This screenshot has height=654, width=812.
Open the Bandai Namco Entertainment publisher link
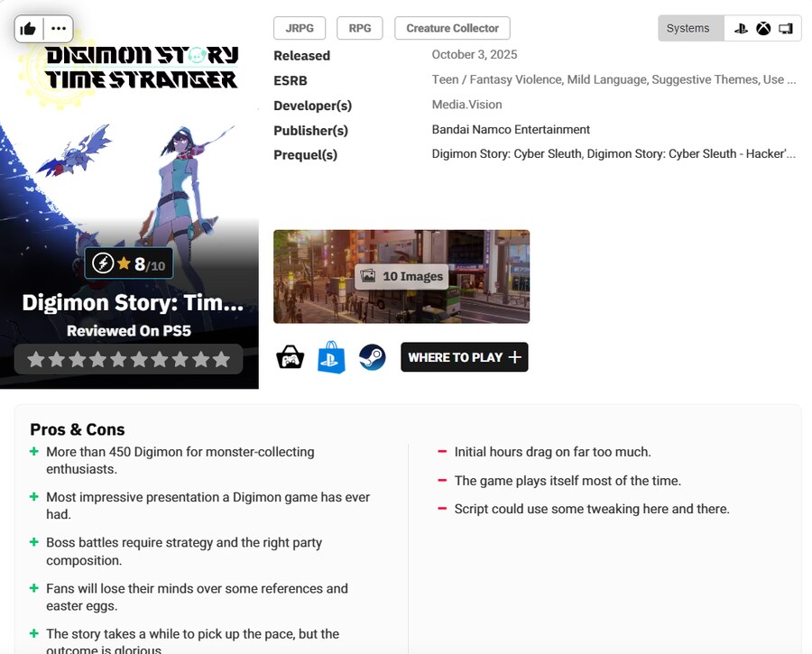click(x=511, y=129)
